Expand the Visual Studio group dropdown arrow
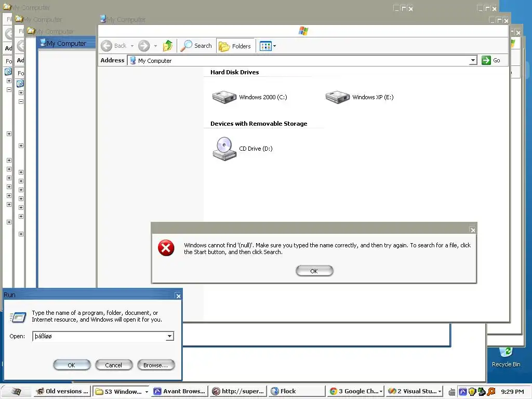 440,392
